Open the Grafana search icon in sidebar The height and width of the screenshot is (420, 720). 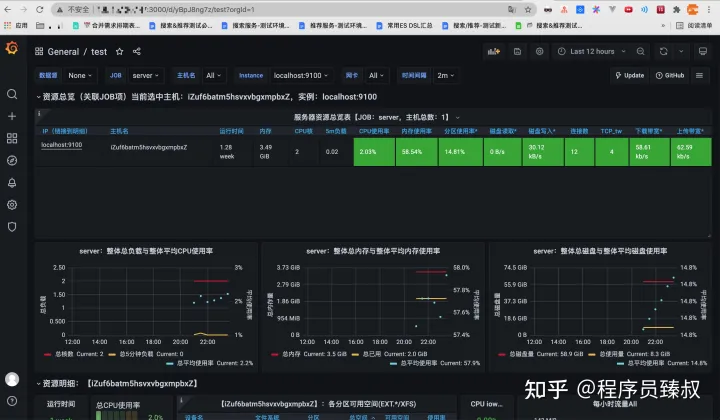click(x=12, y=94)
